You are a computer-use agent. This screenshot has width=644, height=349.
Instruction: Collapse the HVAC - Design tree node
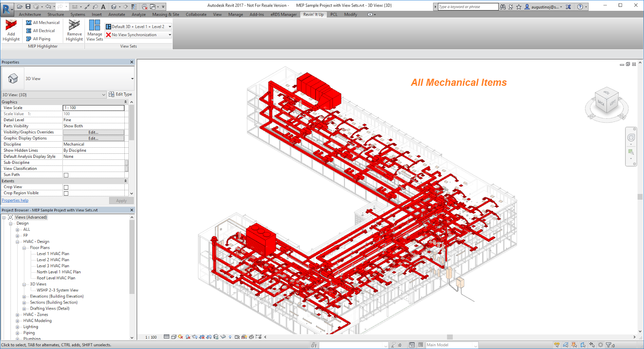pos(17,242)
